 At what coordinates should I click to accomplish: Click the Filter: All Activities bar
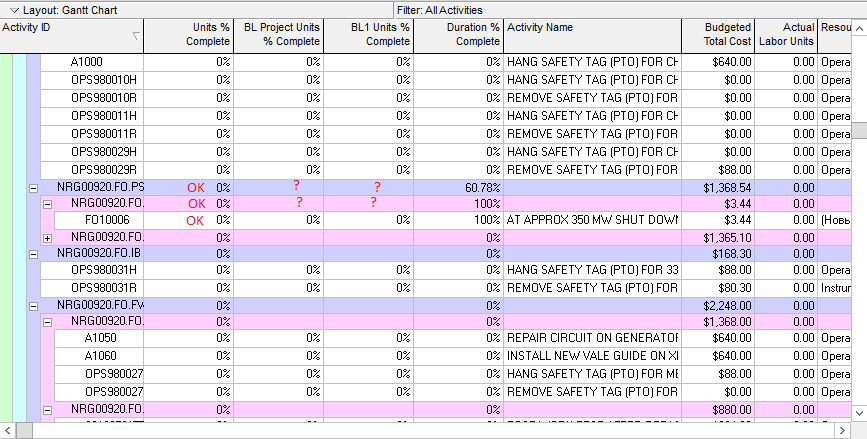point(630,11)
